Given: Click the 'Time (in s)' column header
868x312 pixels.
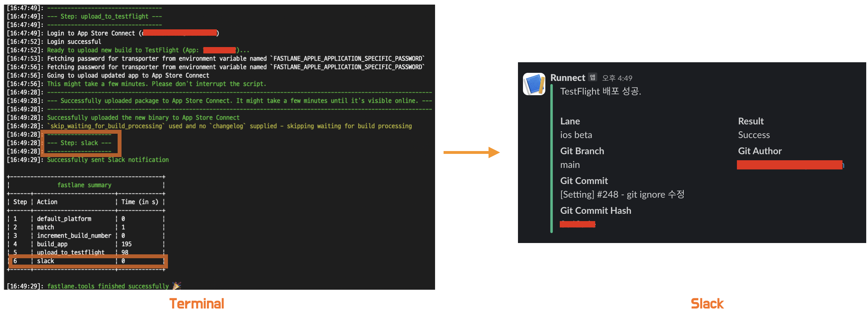Looking at the screenshot, I should click(140, 202).
